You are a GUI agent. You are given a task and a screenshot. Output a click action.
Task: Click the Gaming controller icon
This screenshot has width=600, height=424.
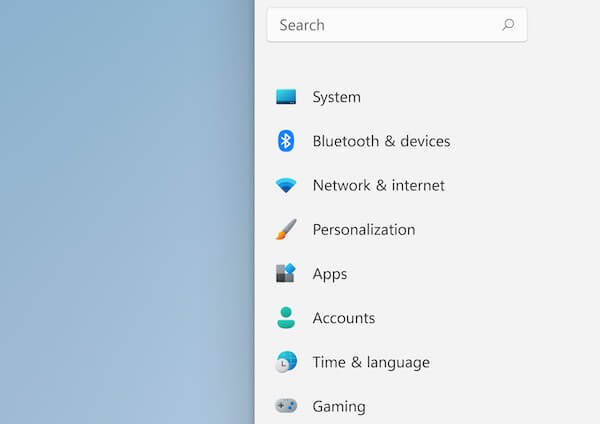pos(286,406)
